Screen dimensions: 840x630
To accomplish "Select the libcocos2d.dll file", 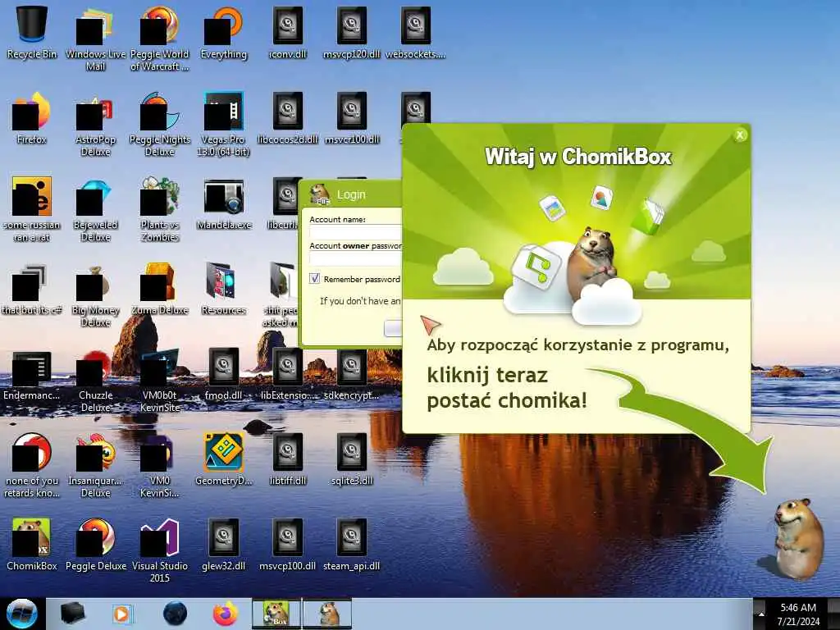I will click(288, 118).
